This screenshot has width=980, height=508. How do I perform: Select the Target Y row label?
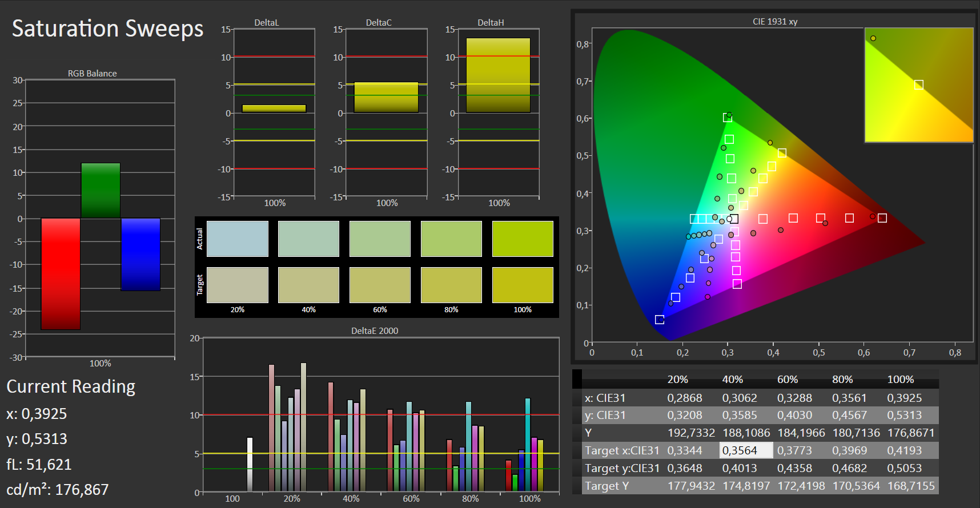tap(607, 486)
